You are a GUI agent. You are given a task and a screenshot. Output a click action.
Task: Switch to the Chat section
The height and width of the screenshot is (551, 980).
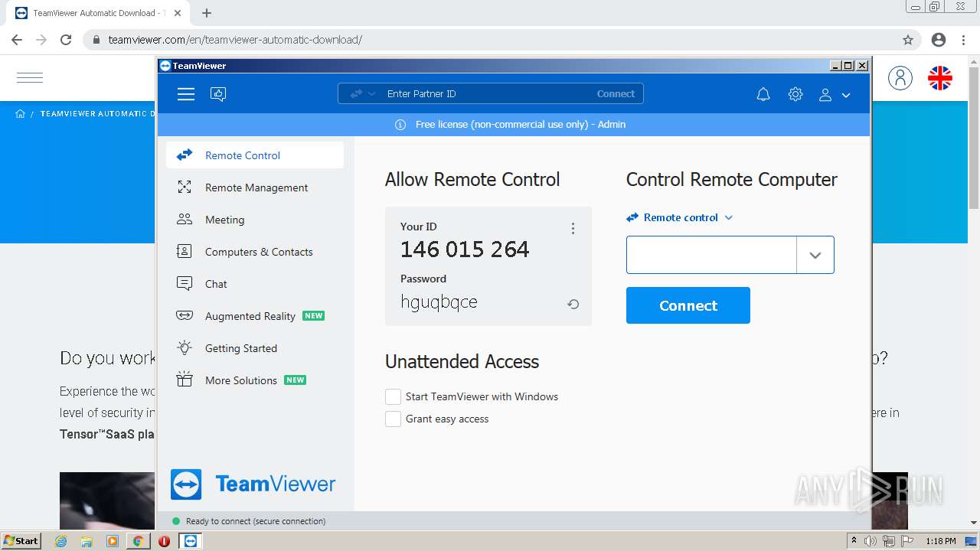pos(255,284)
